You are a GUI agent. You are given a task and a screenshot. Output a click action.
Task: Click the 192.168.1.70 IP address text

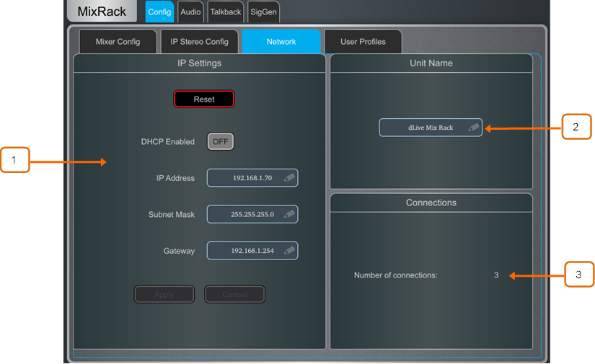click(x=252, y=178)
